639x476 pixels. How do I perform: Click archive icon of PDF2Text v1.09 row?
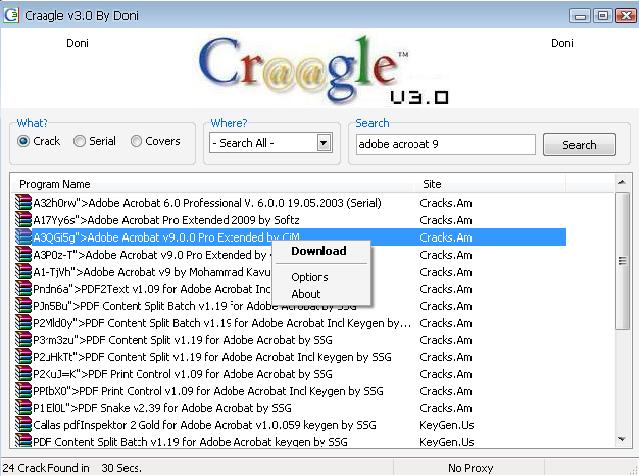pos(23,289)
